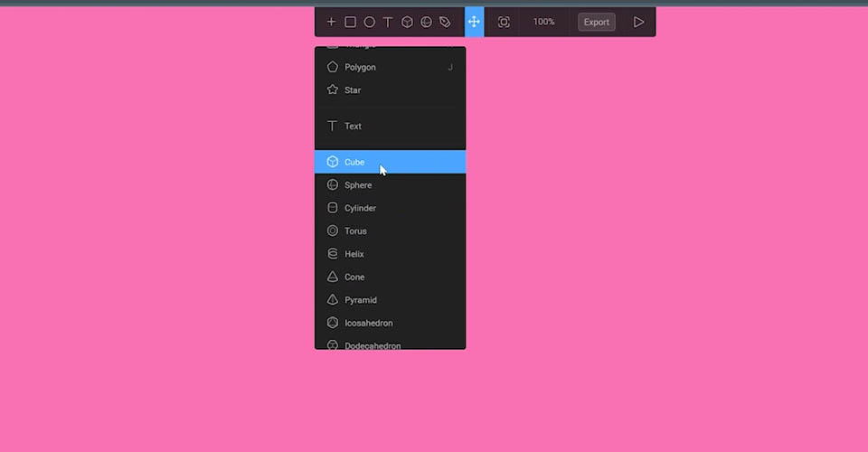Viewport: 868px width, 452px height.
Task: Open the 100% zoom level control
Action: 543,22
